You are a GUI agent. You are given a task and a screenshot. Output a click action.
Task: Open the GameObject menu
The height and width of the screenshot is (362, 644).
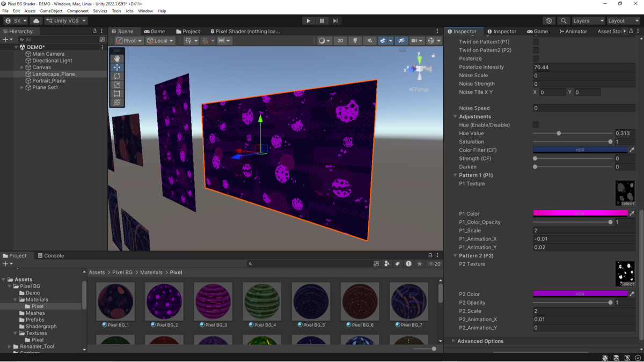(52, 11)
